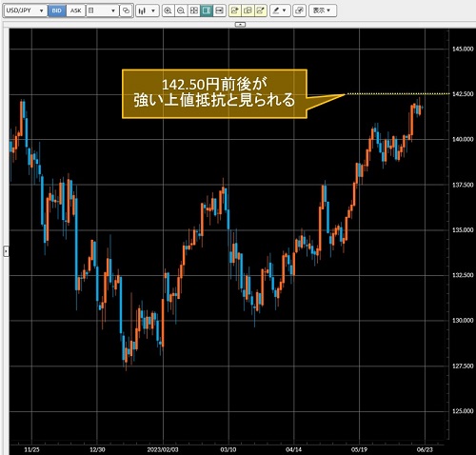Zoom in on the chart
Viewport: 476px width, 455px height.
tap(168, 10)
